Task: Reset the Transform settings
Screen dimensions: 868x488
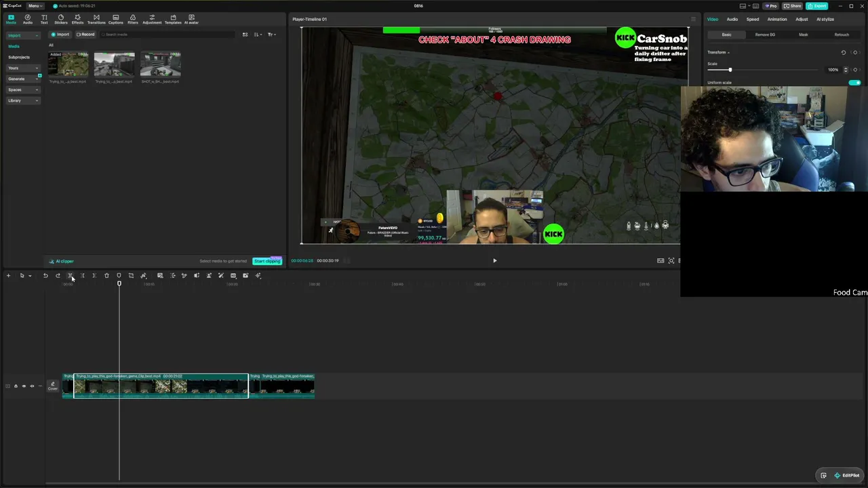Action: 844,52
